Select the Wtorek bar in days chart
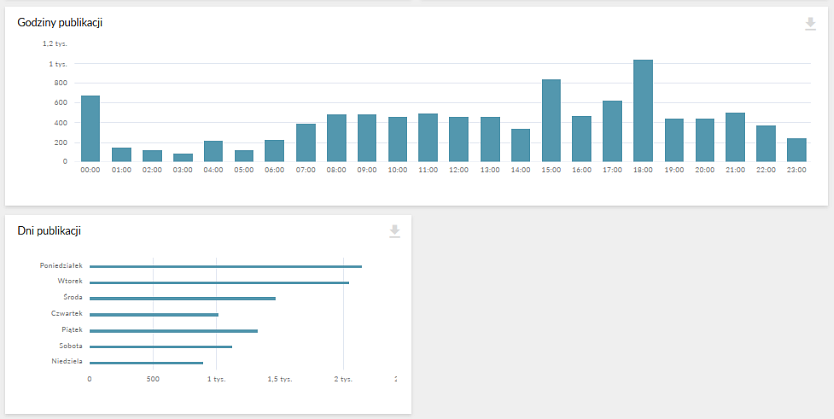The height and width of the screenshot is (419, 834). 219,283
